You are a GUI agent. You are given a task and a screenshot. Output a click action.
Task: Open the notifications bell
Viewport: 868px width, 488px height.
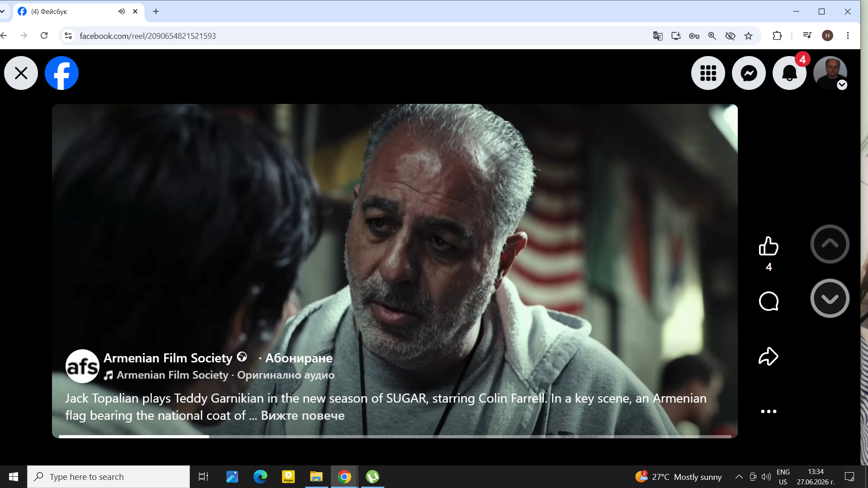tap(789, 73)
